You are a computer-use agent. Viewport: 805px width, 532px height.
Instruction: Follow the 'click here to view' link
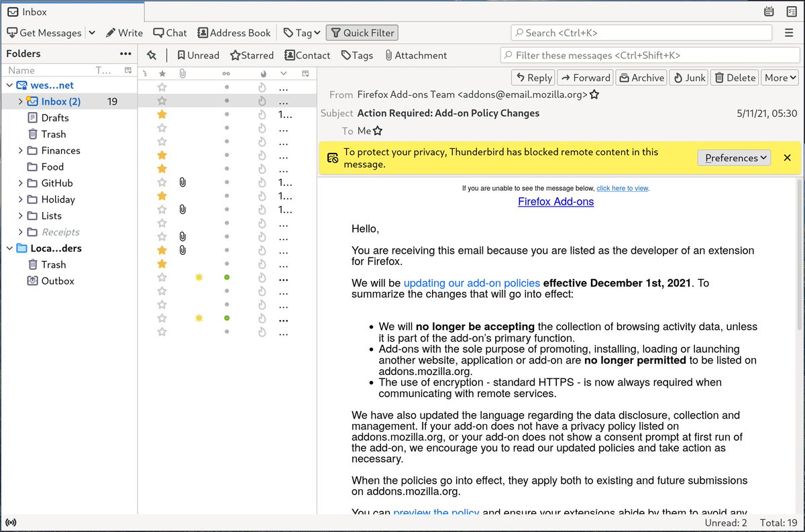623,188
